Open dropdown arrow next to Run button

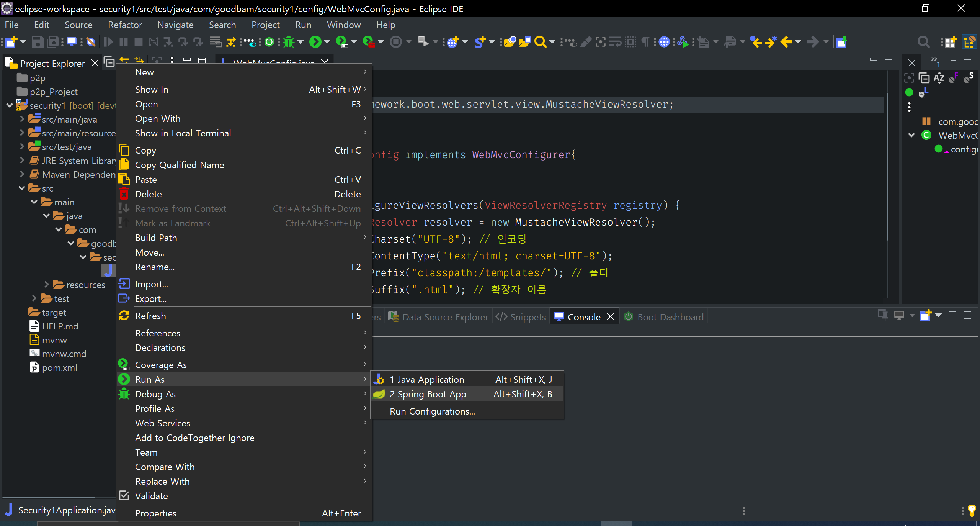point(327,42)
